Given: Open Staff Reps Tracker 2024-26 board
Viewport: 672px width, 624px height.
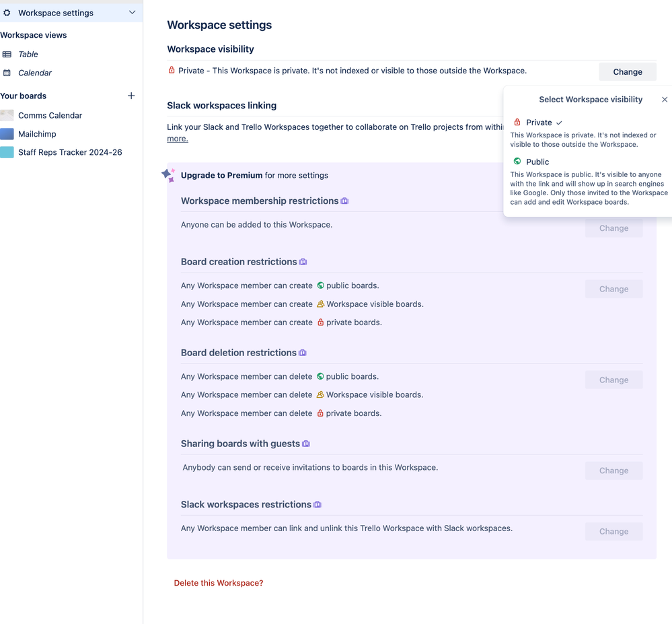Looking at the screenshot, I should 70,152.
